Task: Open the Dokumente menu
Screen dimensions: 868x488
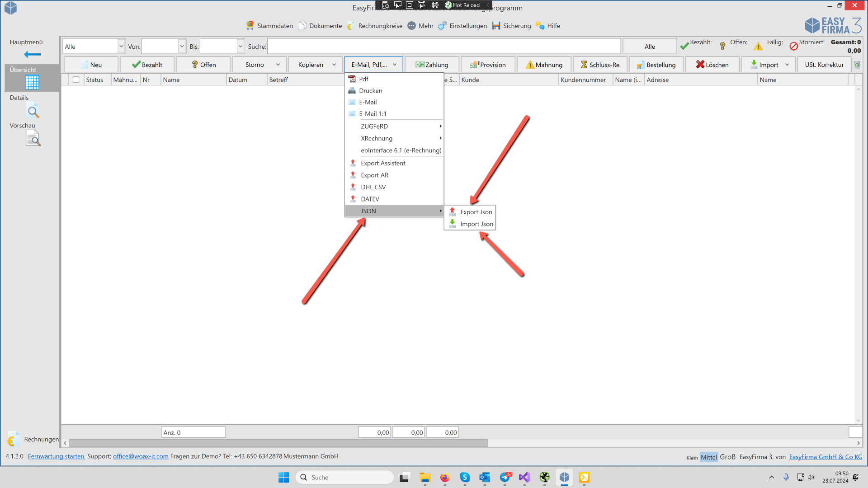Action: point(320,26)
